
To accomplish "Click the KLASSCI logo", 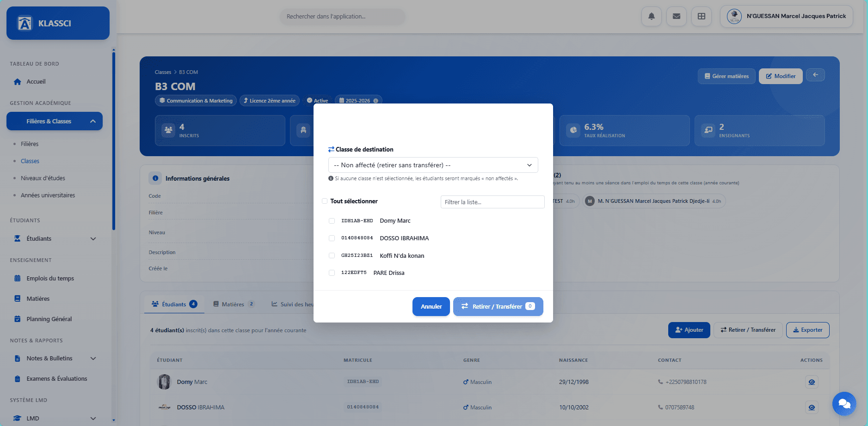I will pos(58,23).
